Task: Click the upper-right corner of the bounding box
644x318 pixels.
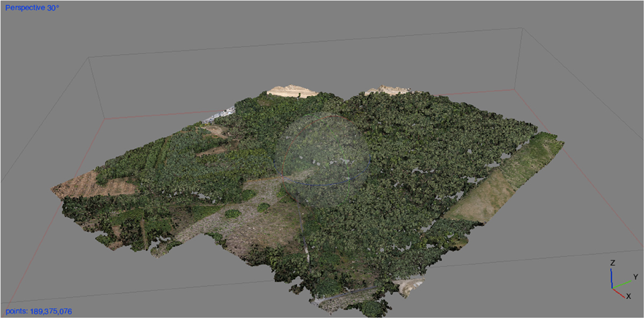Action: pyautogui.click(x=522, y=28)
